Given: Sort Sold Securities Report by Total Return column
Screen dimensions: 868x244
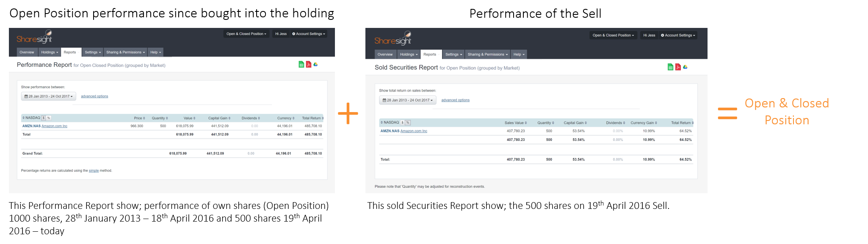Looking at the screenshot, I should 682,123.
